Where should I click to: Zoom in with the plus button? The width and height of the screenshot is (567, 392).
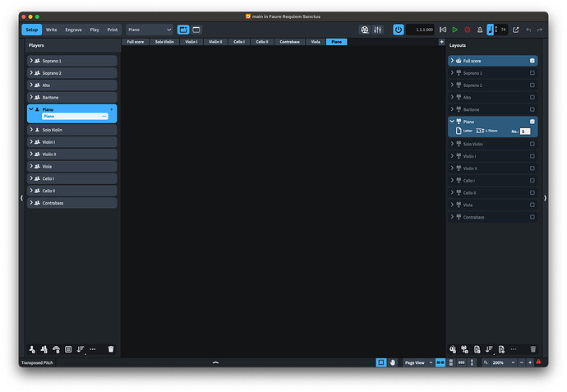pyautogui.click(x=530, y=362)
